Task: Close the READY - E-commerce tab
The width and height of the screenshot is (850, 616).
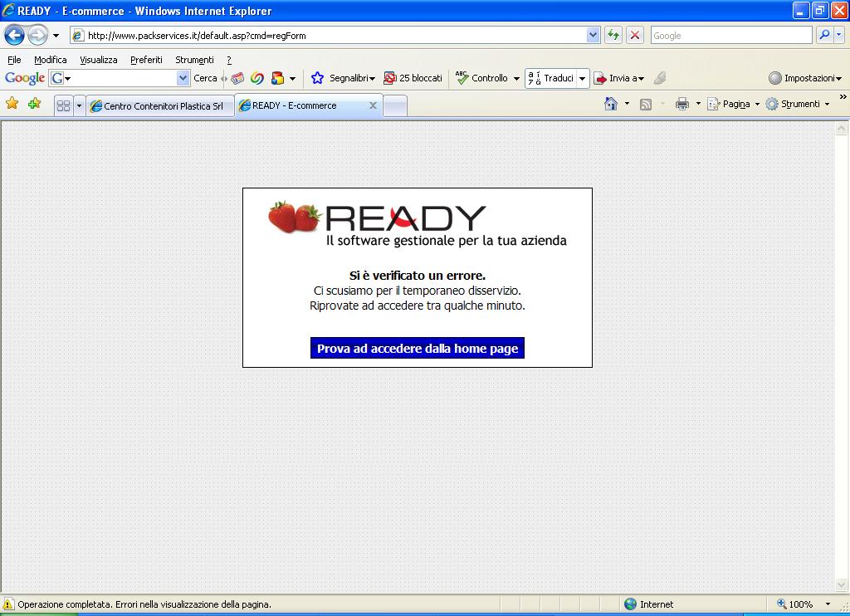Action: coord(373,105)
